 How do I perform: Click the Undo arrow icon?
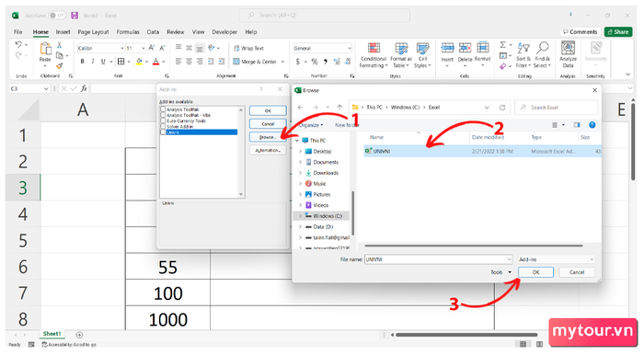18,44
